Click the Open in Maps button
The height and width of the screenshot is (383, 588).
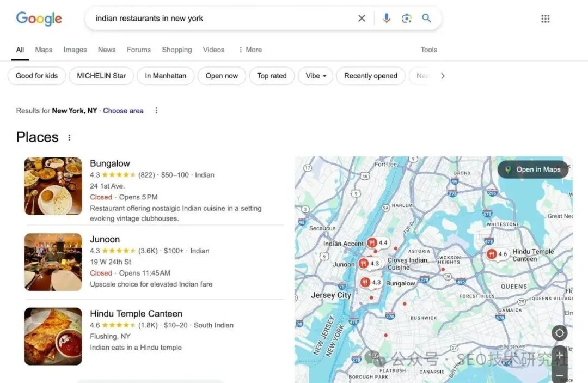(x=532, y=169)
